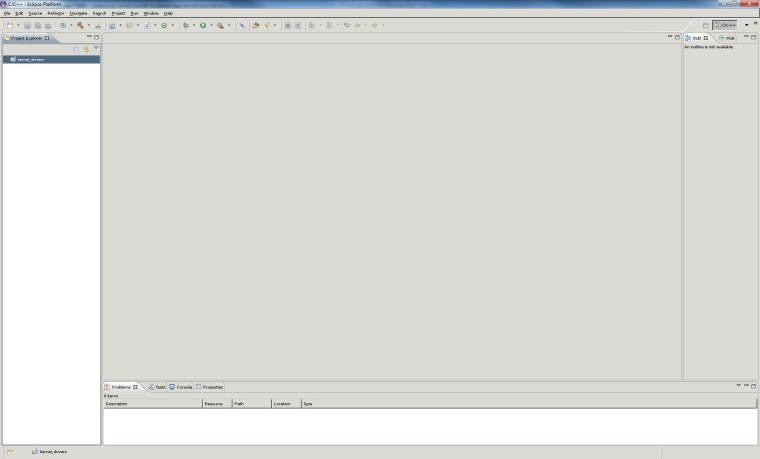Image resolution: width=760 pixels, height=459 pixels.
Task: Switch to the Properties tab
Action: point(210,387)
